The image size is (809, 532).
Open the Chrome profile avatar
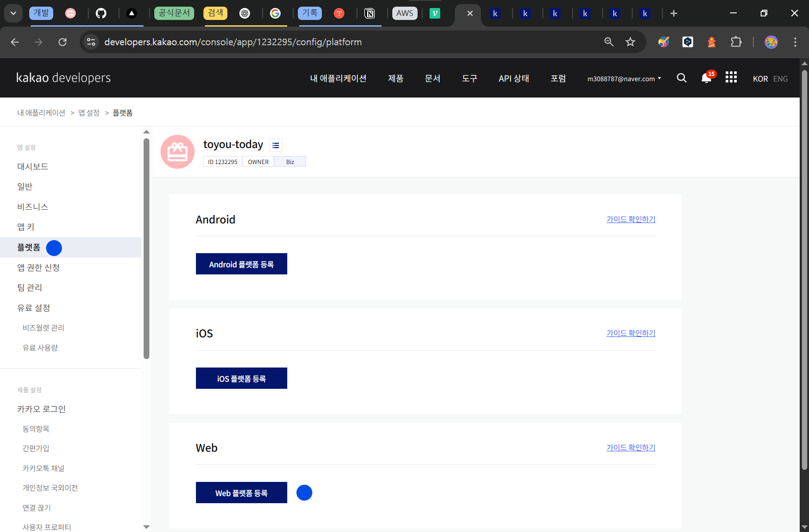click(771, 42)
